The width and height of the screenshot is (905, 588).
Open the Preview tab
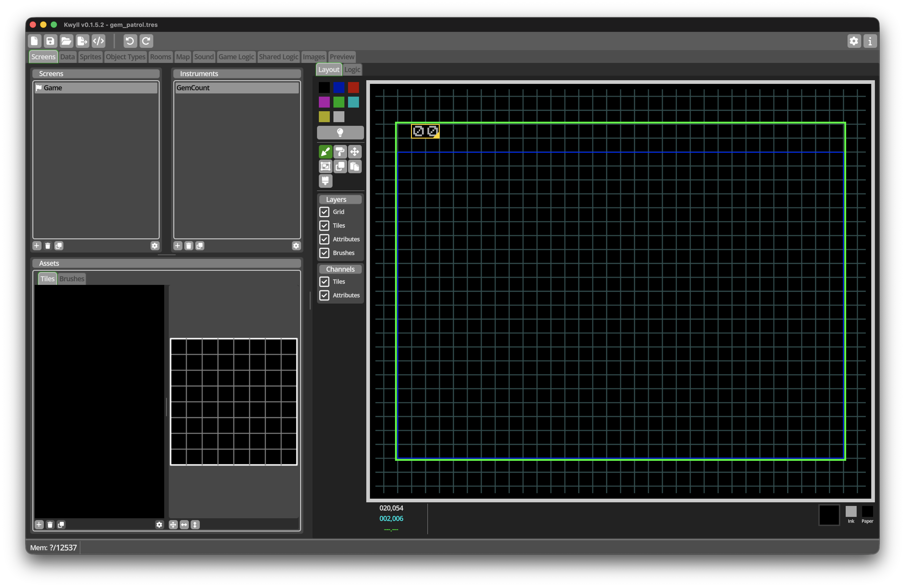click(342, 57)
